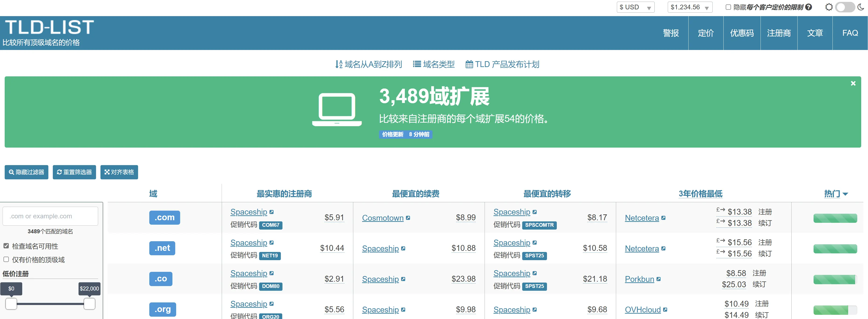Click the $22,000 maximum price slider handle
This screenshot has height=319, width=868.
(x=89, y=304)
